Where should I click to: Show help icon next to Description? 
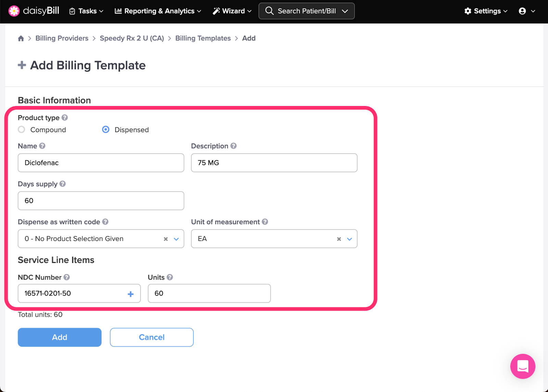click(234, 146)
